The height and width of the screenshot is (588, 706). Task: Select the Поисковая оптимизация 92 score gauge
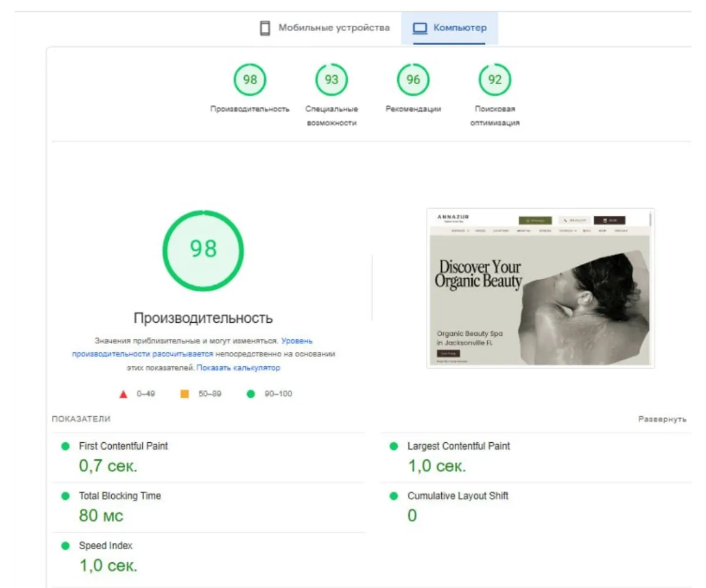(495, 79)
